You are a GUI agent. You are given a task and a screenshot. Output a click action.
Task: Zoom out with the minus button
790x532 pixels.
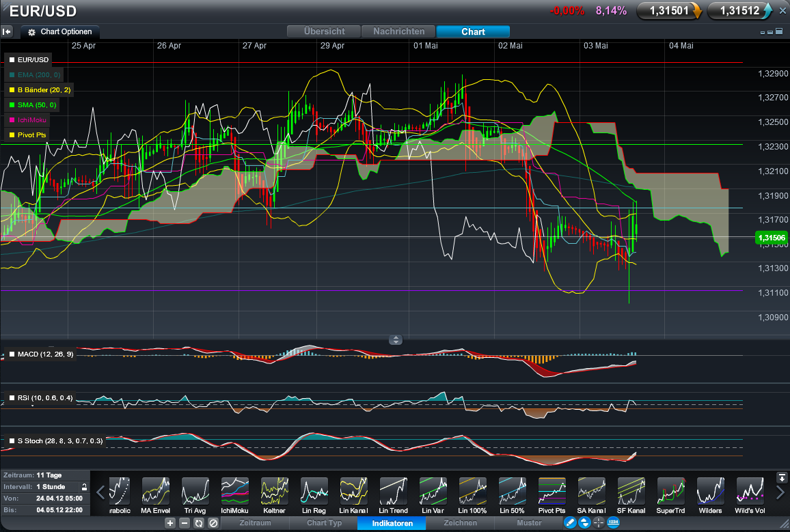click(185, 523)
